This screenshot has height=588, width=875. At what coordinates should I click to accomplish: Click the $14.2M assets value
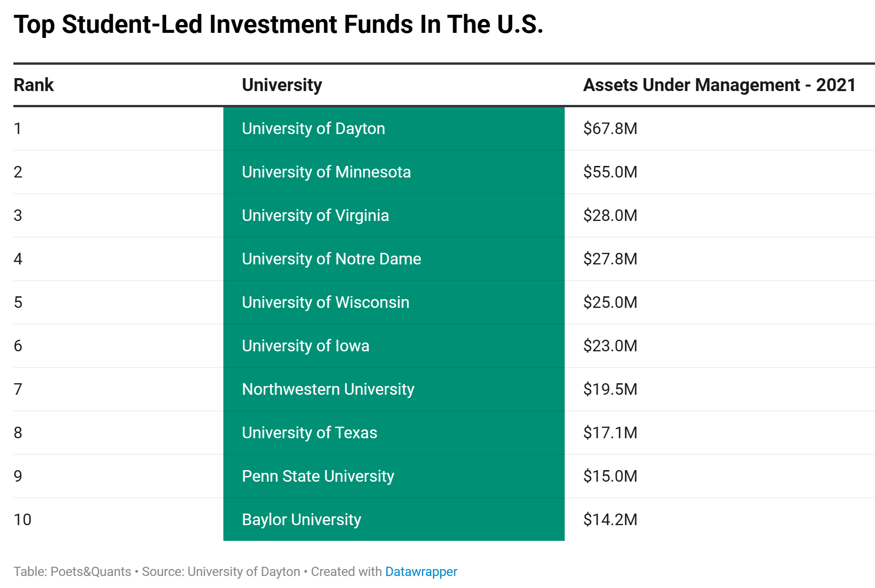[610, 520]
